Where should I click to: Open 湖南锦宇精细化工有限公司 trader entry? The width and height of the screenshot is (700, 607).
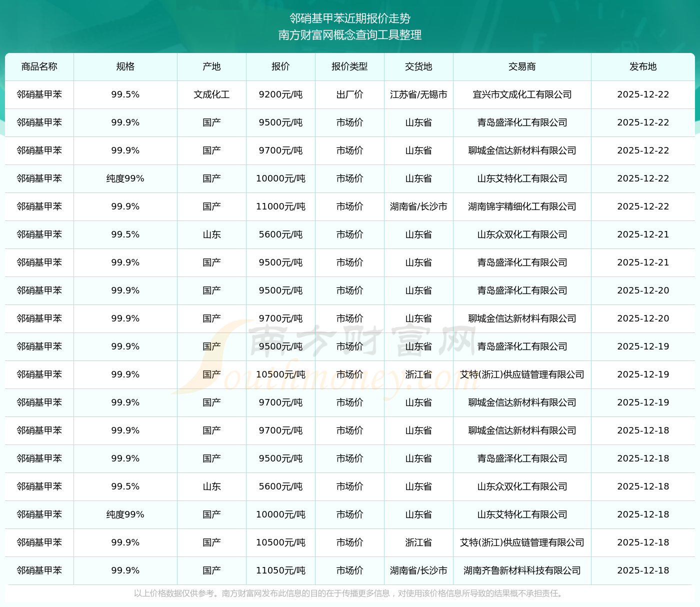[x=522, y=206]
